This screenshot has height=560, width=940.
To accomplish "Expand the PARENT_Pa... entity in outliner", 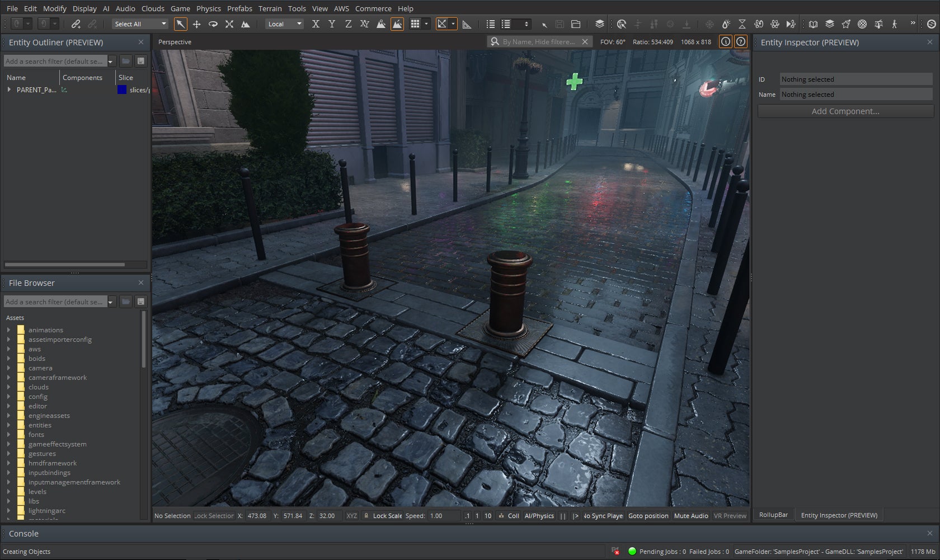I will click(x=9, y=90).
